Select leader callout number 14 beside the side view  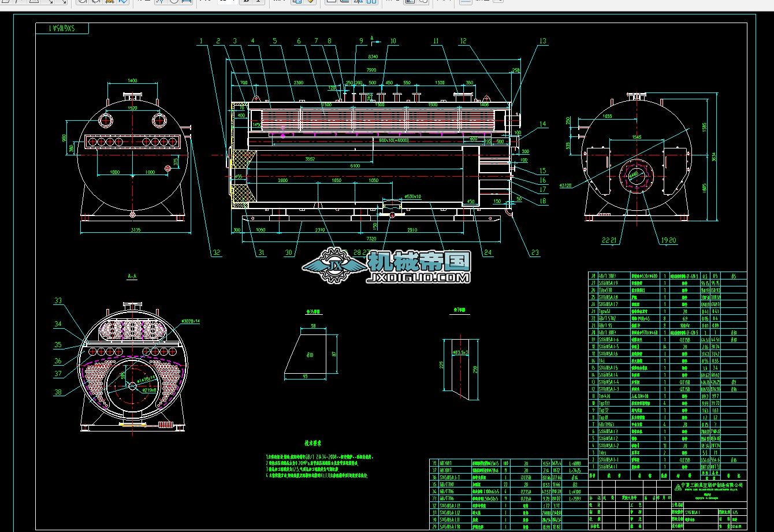tap(542, 124)
